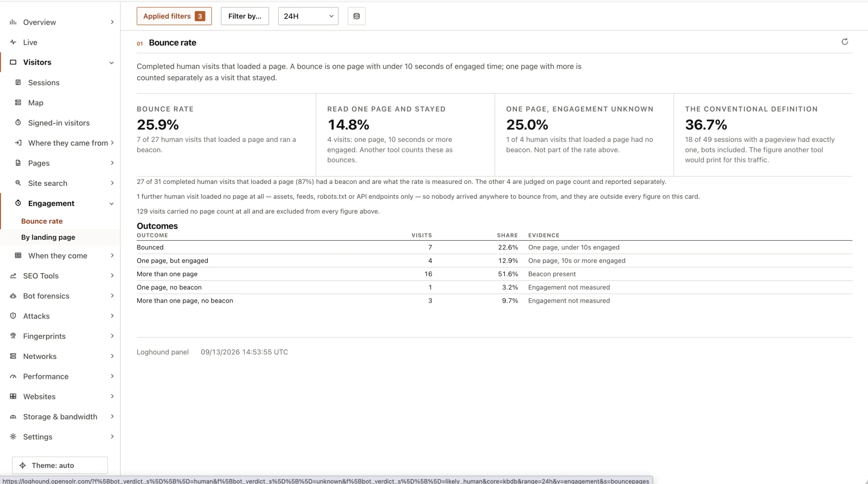Open By landing page submenu item
868x484 pixels.
[x=48, y=237]
